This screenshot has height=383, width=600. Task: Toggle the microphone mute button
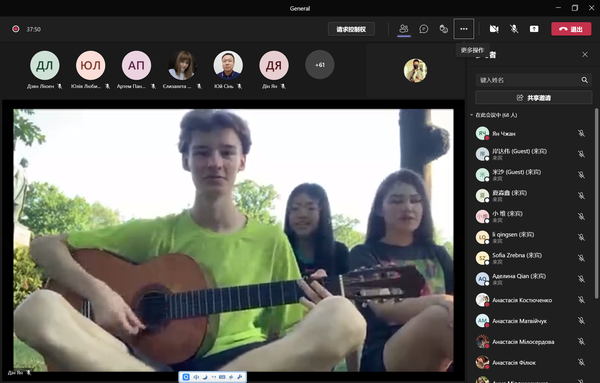(x=514, y=29)
